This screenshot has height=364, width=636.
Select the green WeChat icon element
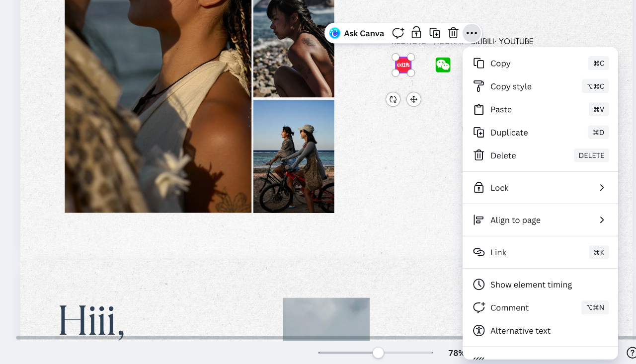click(443, 65)
